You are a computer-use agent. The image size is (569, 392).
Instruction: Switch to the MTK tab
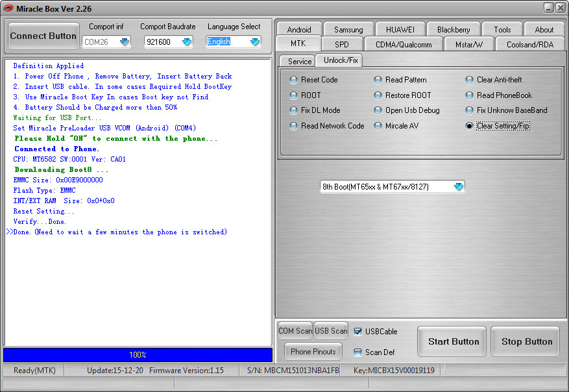pyautogui.click(x=298, y=43)
